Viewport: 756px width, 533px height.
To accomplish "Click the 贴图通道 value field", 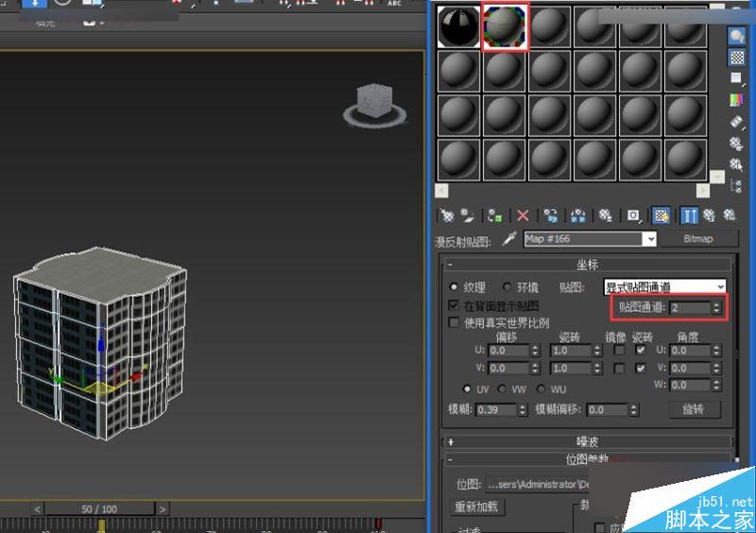I will pos(691,307).
